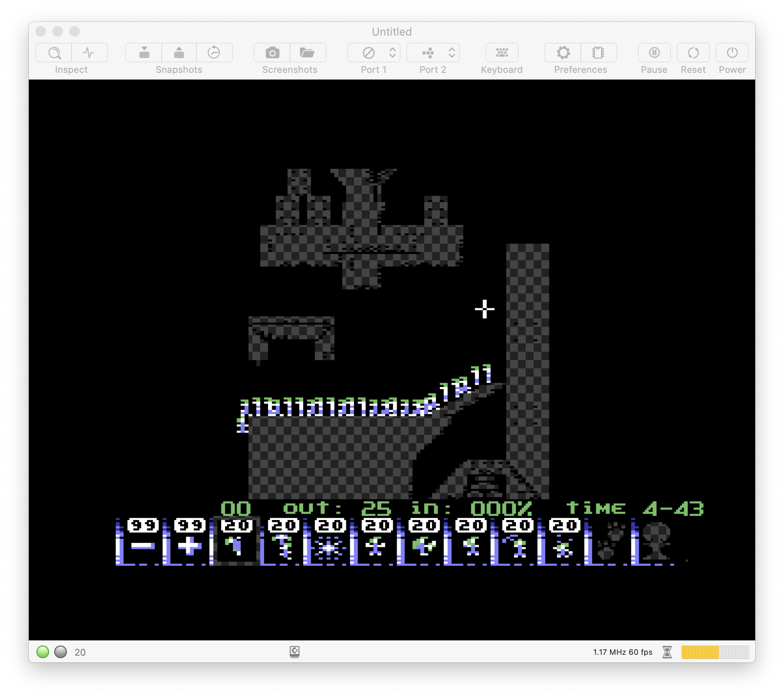Take a screenshot with the camera icon

coord(272,53)
